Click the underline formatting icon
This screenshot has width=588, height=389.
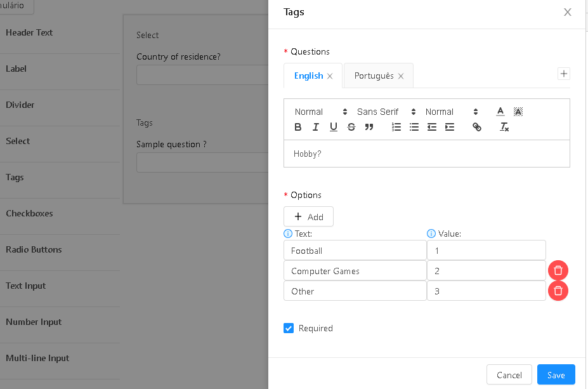pos(334,127)
